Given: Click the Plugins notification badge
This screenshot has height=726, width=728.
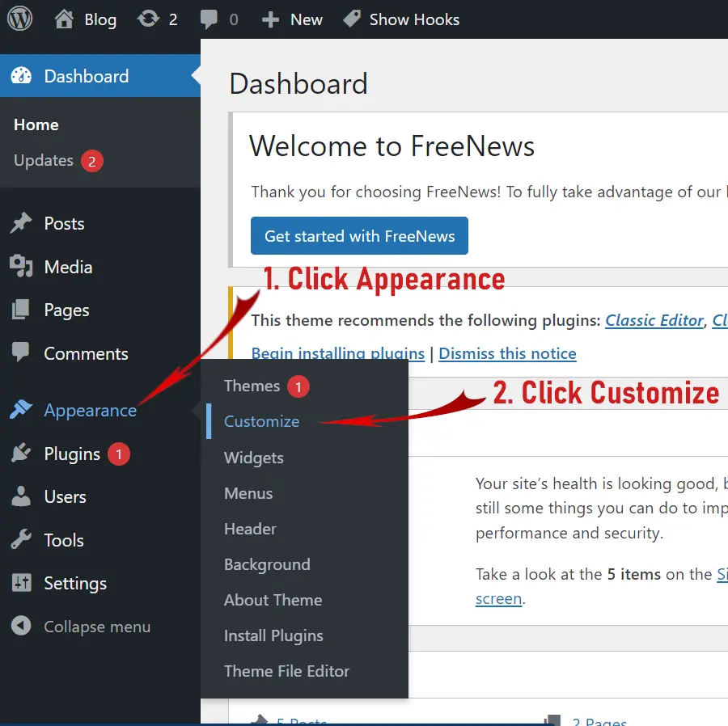Looking at the screenshot, I should [119, 454].
